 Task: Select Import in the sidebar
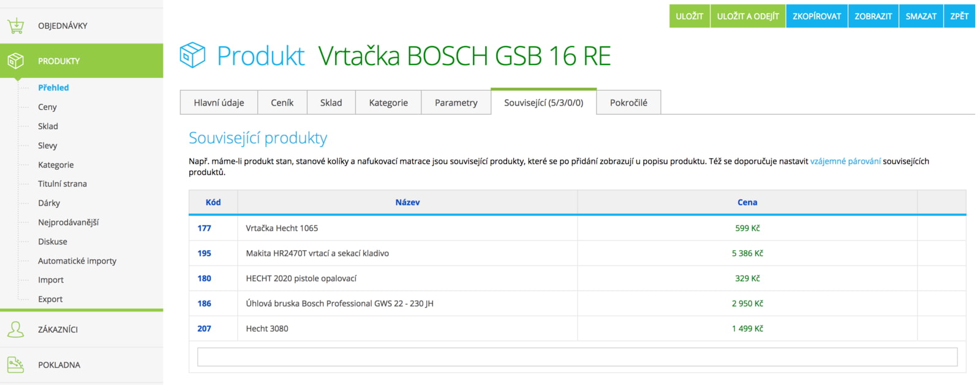(51, 280)
